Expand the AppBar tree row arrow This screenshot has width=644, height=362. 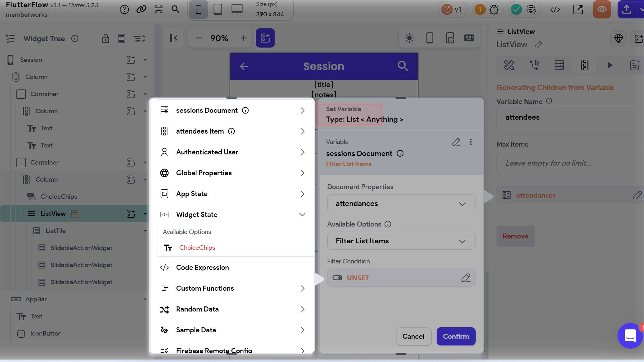[145, 299]
